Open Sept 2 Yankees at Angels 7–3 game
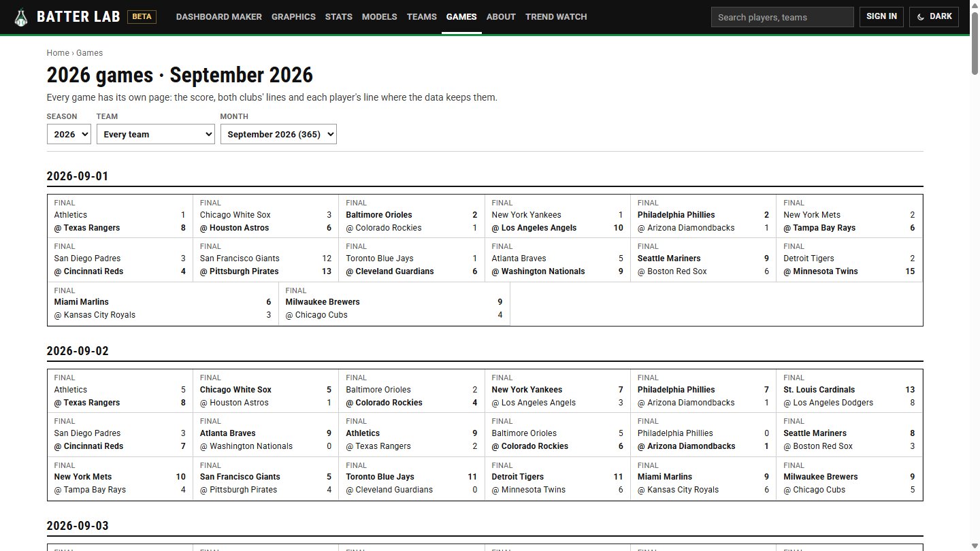Screen dimensions: 980x551 coord(558,390)
